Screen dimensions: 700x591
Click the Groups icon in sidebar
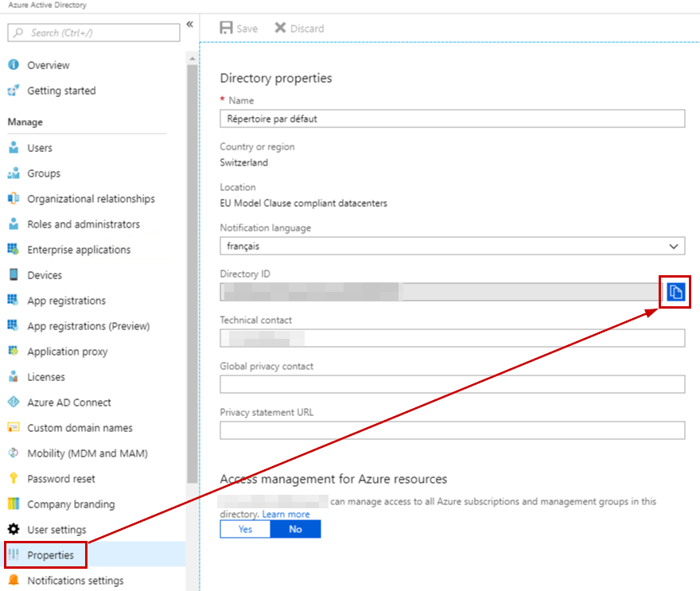[x=14, y=173]
